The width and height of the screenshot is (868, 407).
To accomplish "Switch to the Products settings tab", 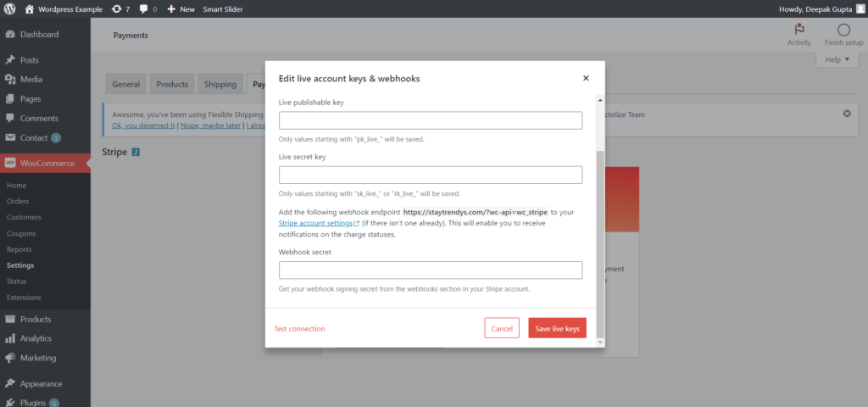I will tap(172, 84).
